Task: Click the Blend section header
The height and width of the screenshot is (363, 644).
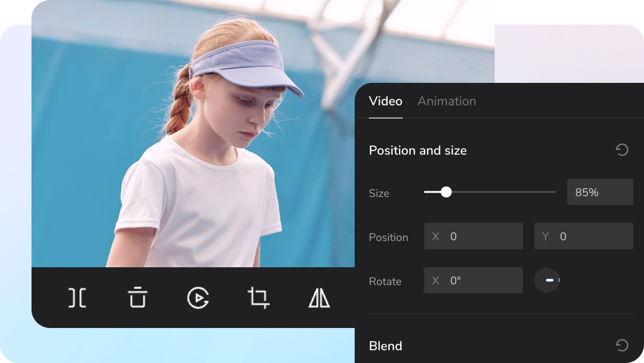Action: [386, 345]
